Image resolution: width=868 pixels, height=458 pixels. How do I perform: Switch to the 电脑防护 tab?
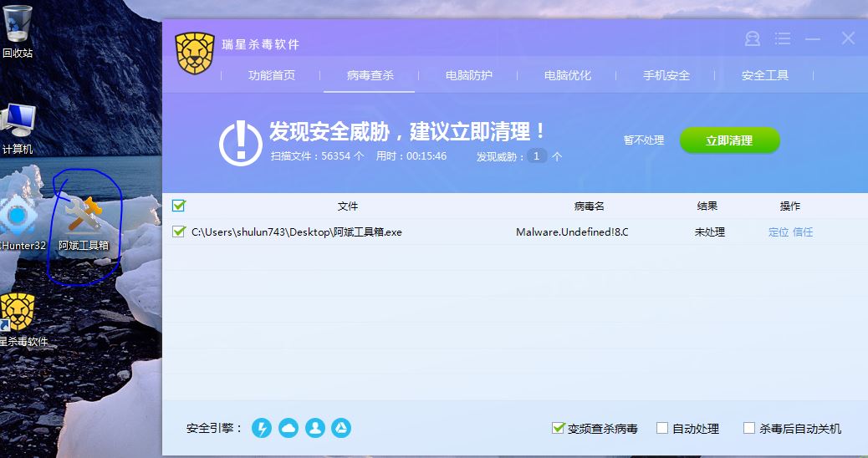(468, 75)
